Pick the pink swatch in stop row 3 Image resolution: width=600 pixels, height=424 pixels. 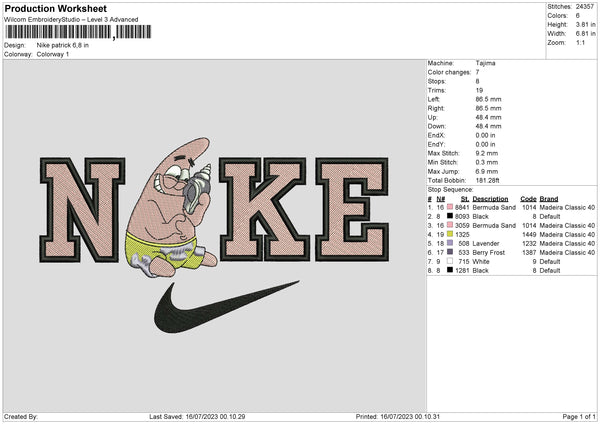point(450,225)
